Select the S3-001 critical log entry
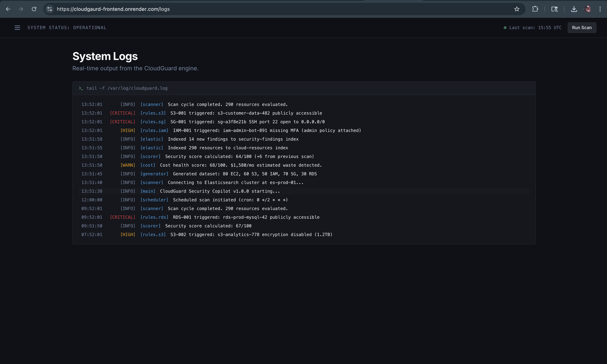The height and width of the screenshot is (364, 607). (246, 113)
